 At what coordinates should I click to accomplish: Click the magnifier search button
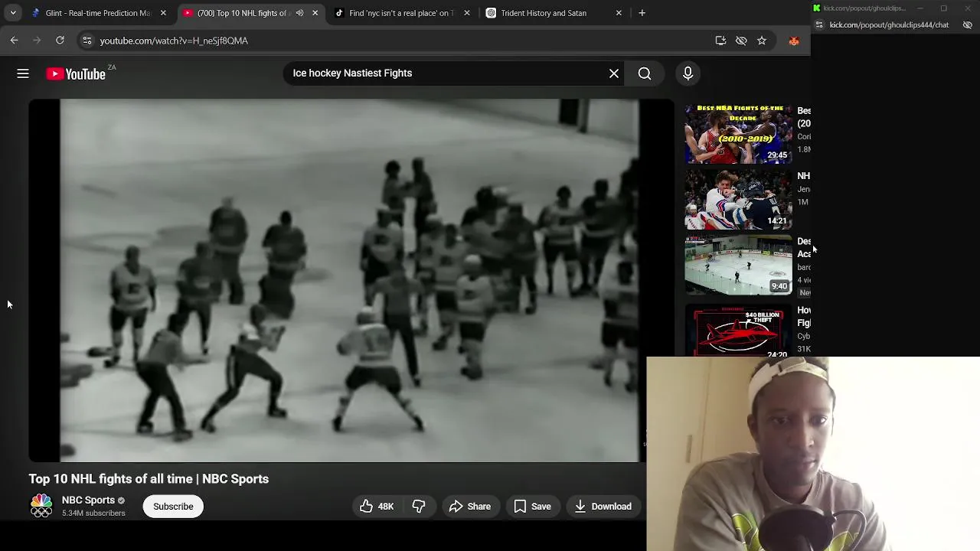coord(645,73)
